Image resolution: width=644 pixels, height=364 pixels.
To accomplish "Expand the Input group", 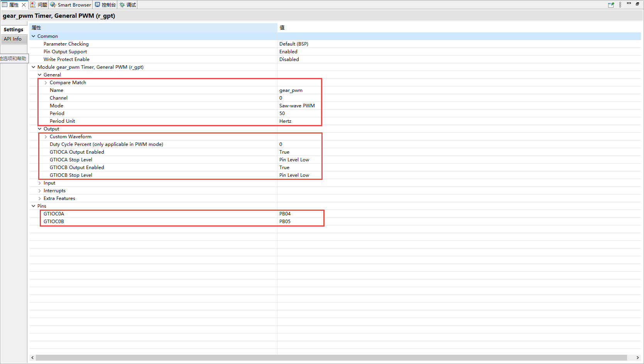I will [39, 183].
